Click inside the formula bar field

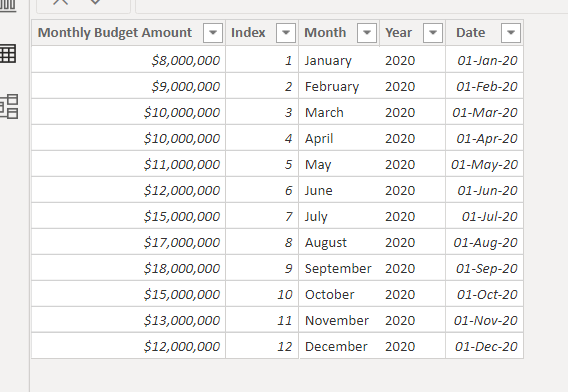pos(351,6)
